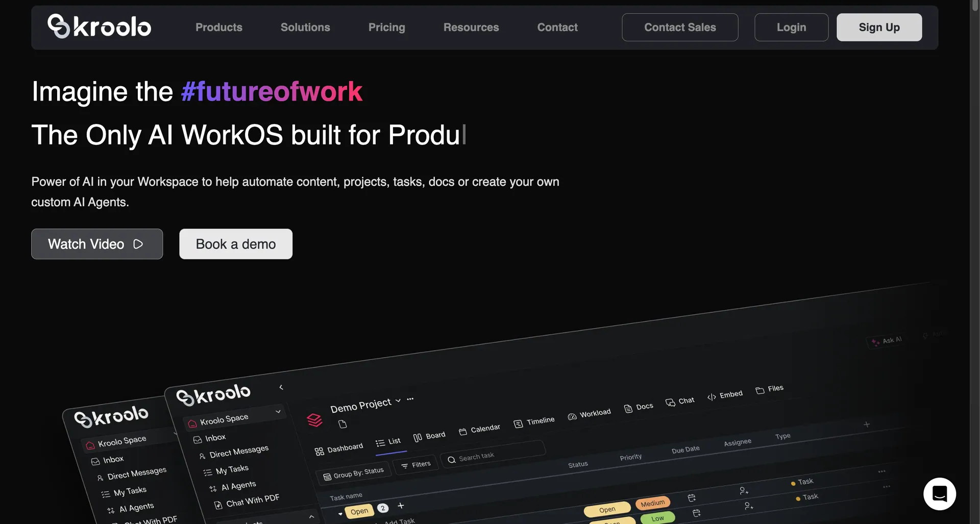Switch to the Timeline tab
The width and height of the screenshot is (980, 524).
pos(534,422)
